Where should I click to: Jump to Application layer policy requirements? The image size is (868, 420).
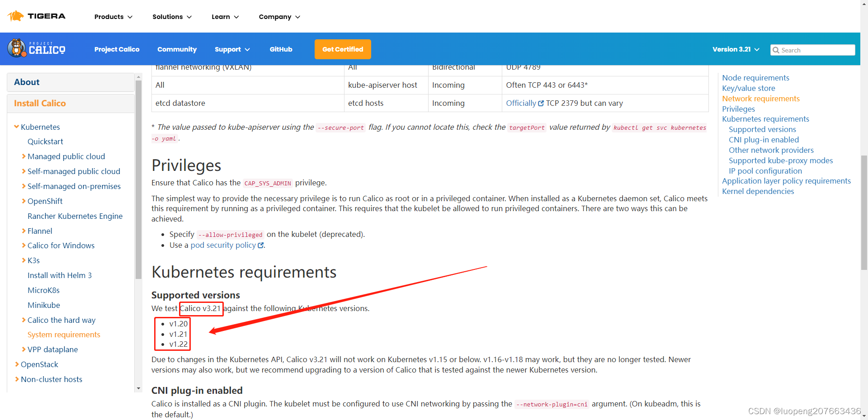(x=786, y=181)
